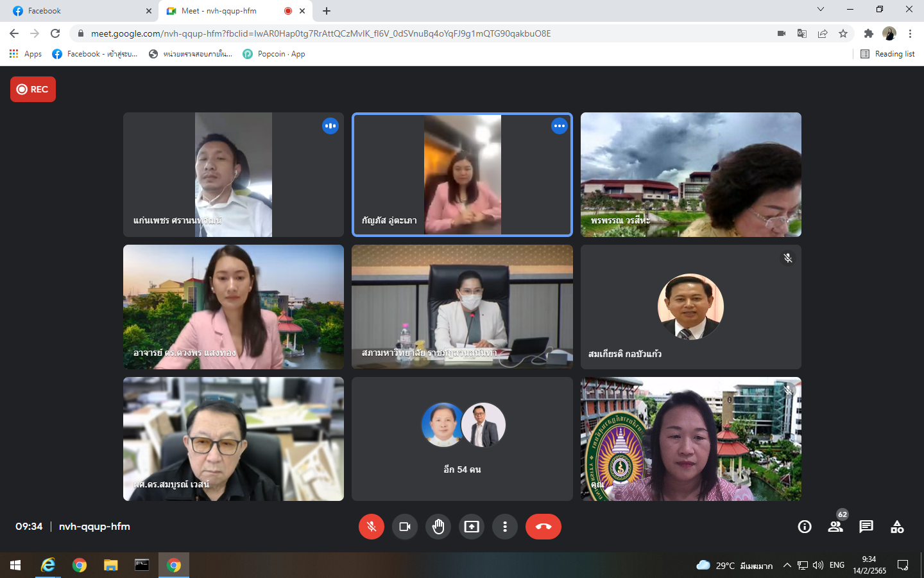Viewport: 924px width, 578px height.
Task: Click the Present now screen share icon
Action: (472, 527)
